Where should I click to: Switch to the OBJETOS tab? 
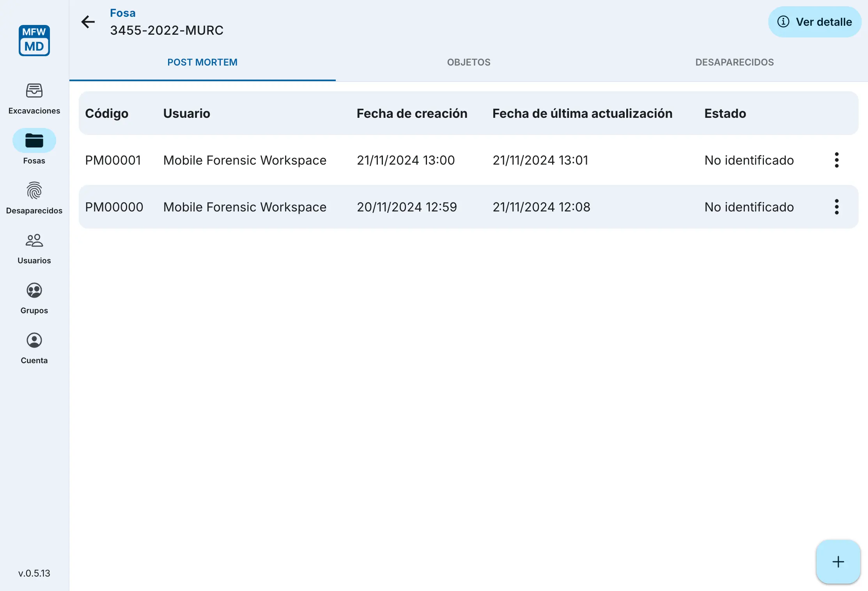click(469, 62)
